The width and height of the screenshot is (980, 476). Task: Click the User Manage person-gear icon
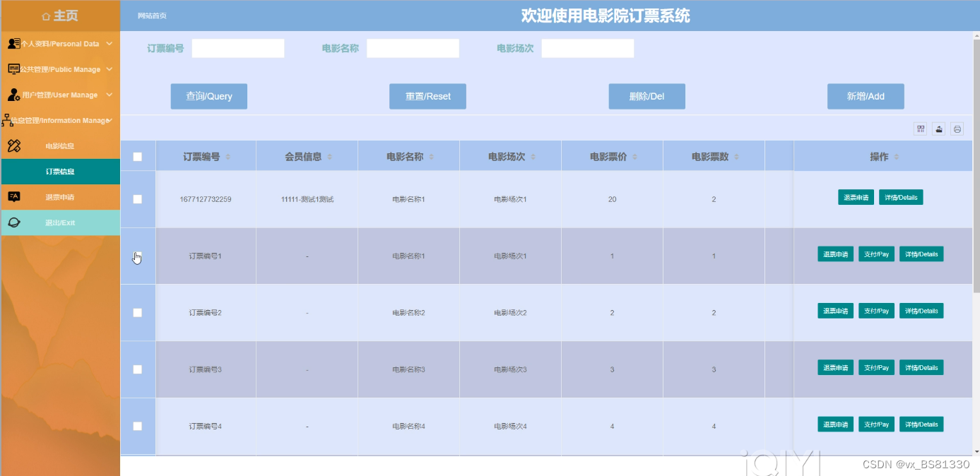click(x=13, y=95)
